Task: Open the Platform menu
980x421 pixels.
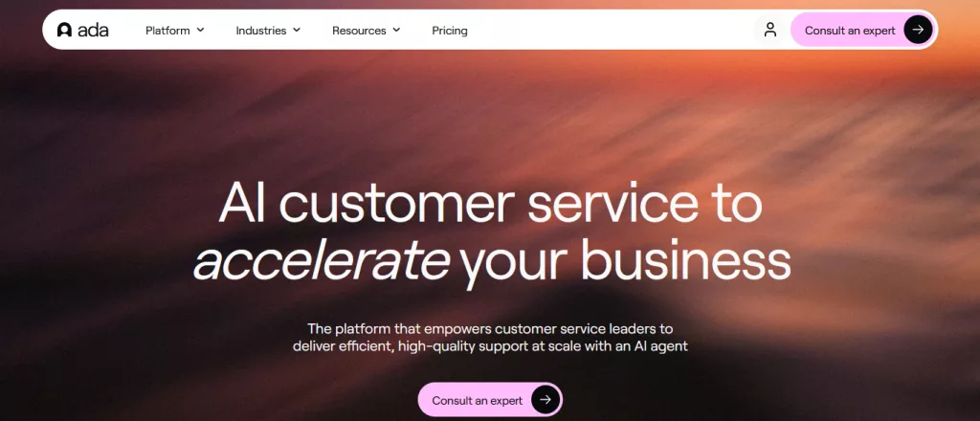Action: pos(168,31)
